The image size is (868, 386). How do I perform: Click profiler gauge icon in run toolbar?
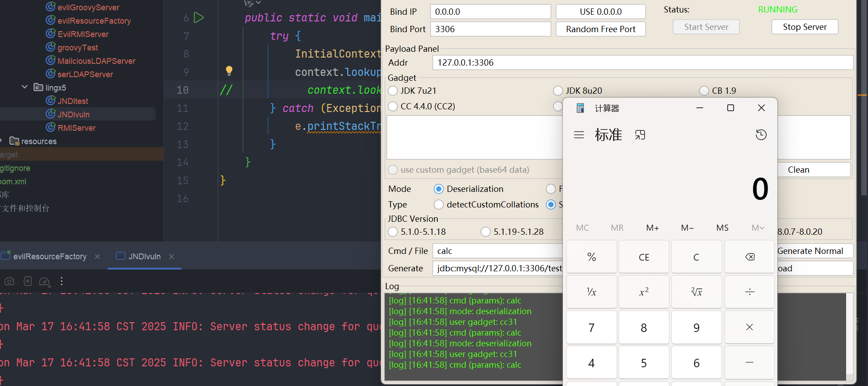pyautogui.click(x=44, y=281)
